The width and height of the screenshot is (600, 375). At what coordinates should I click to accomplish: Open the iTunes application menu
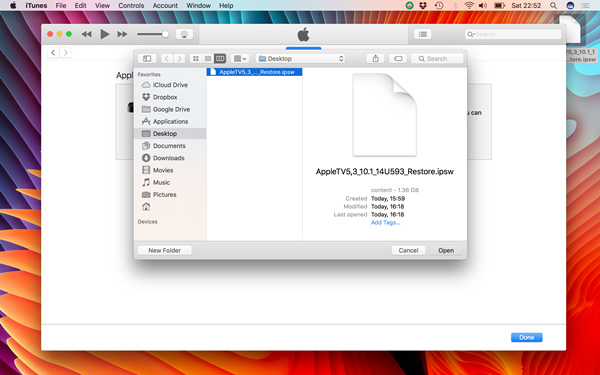click(x=36, y=5)
